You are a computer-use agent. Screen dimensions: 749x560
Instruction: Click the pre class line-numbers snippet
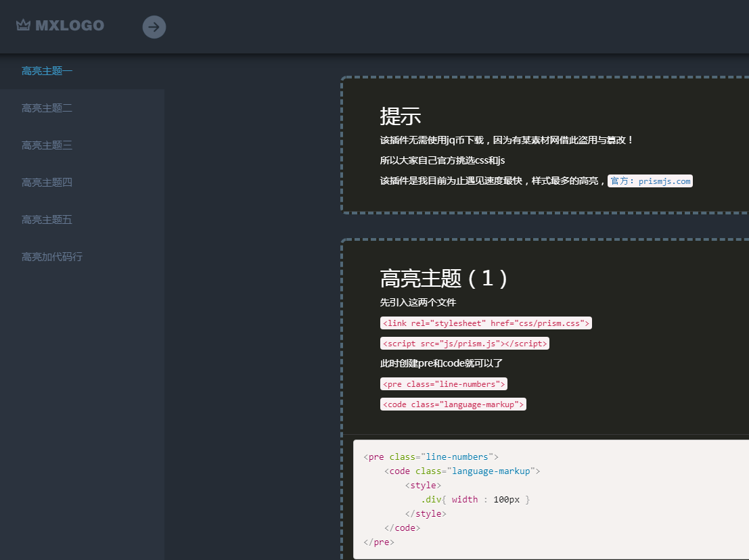pos(444,384)
